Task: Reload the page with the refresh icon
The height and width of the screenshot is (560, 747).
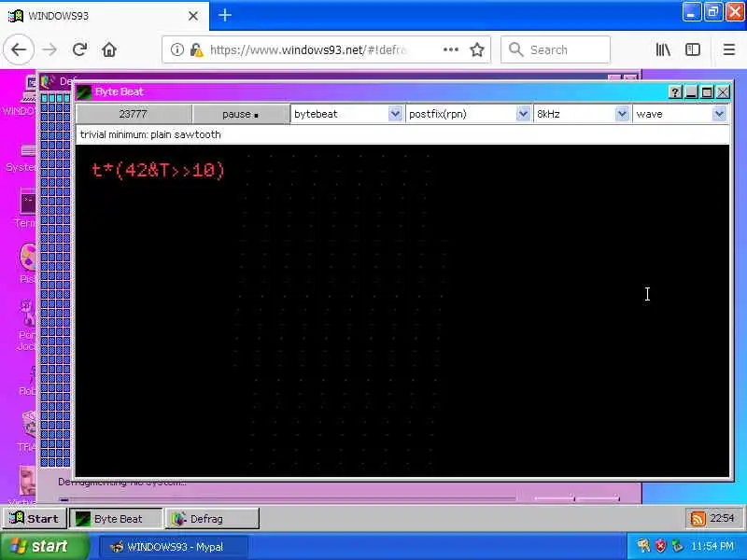Action: coord(79,49)
